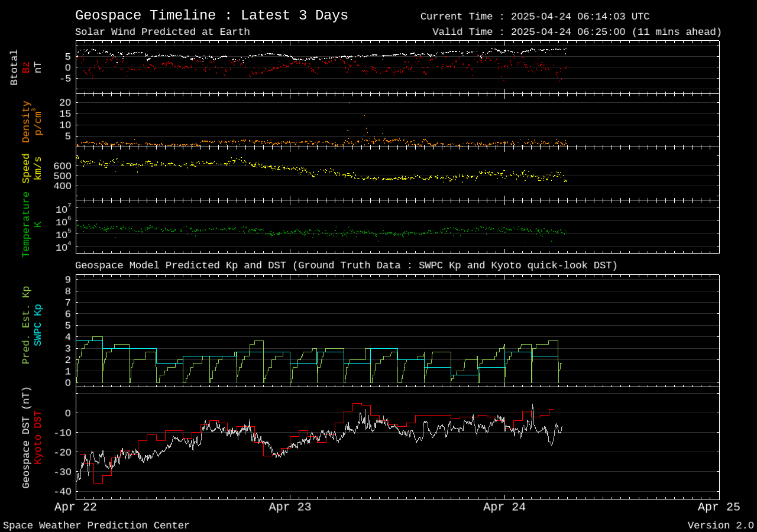Click the DST axis value -20
Viewport: 757px width, 532px height.
(x=62, y=452)
